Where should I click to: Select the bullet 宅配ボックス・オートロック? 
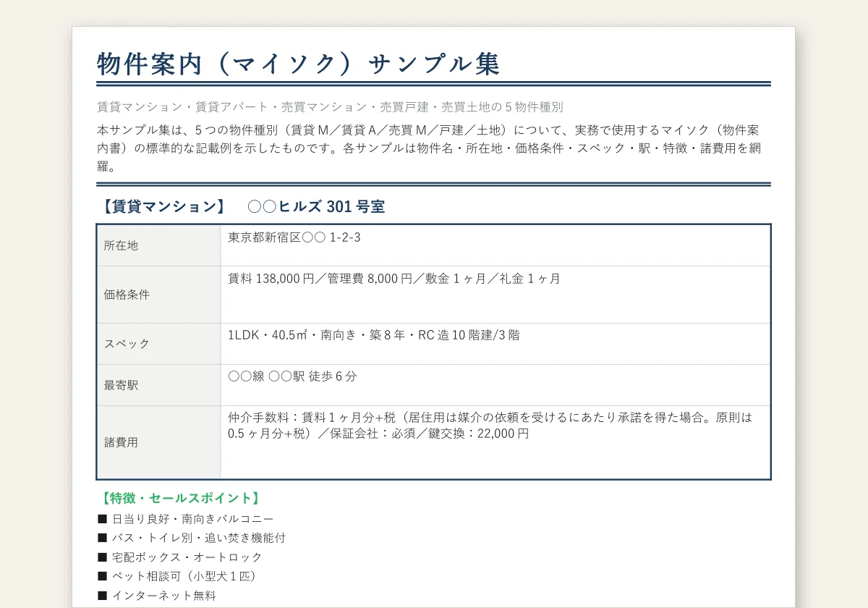click(x=179, y=557)
